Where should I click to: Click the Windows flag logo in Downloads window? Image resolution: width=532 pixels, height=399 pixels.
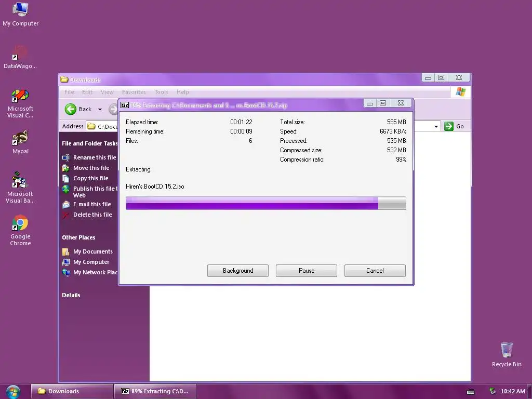[x=460, y=92]
